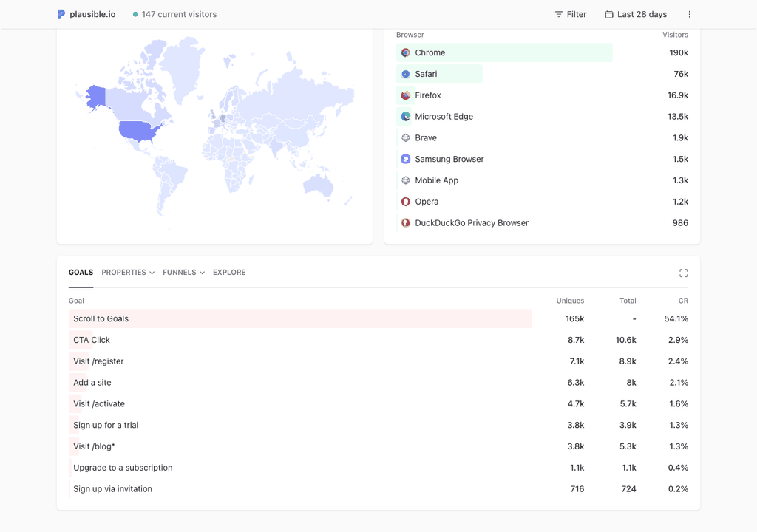
Task: Click the Brave globe icon
Action: click(406, 137)
